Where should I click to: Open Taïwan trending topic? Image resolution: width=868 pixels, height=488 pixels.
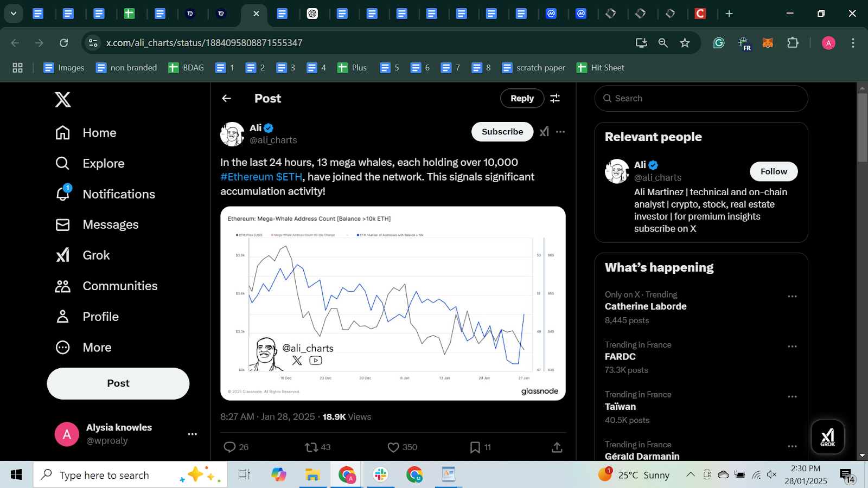(620, 407)
